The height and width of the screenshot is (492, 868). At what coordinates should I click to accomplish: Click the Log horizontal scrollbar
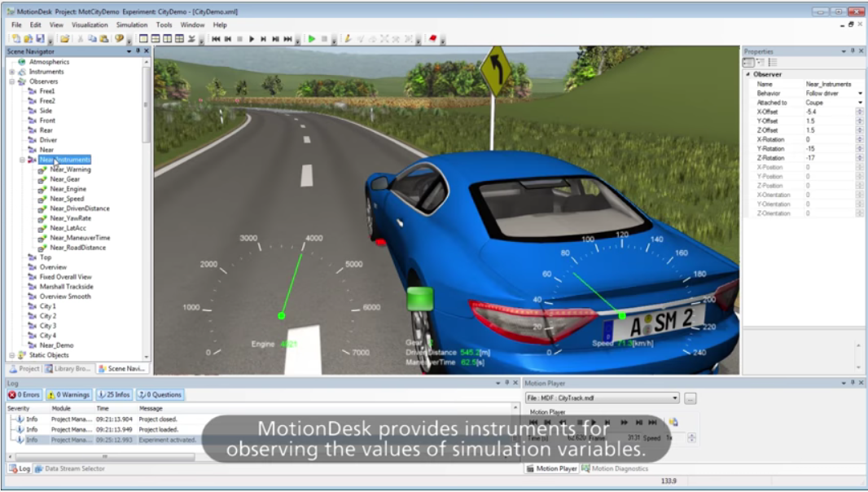point(105,456)
